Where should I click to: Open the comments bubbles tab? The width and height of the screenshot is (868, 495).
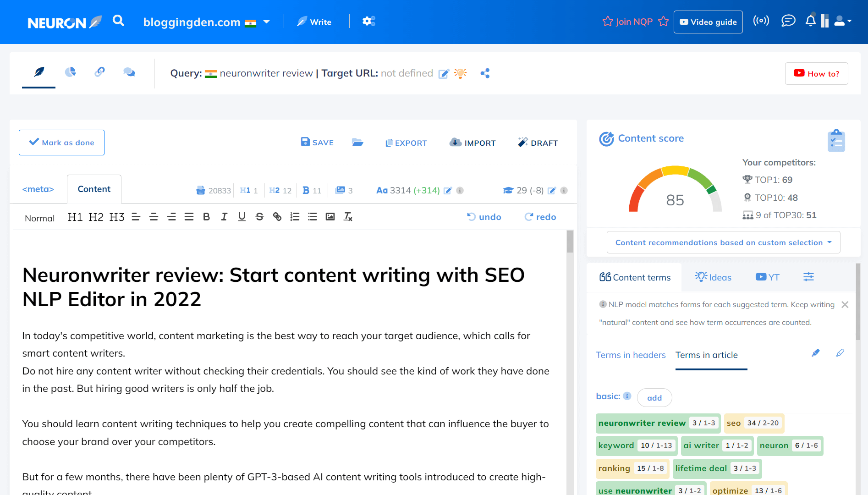(x=129, y=72)
